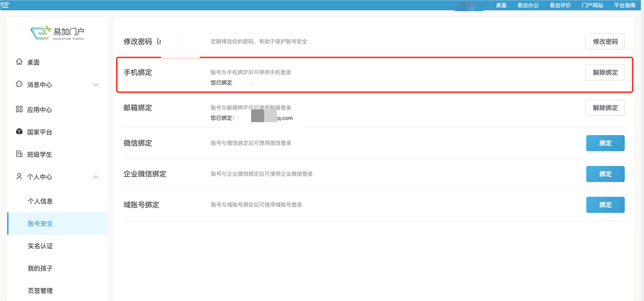Open 易加评价 in the top navigation
Screen dimensions: 644x301
click(560, 5)
